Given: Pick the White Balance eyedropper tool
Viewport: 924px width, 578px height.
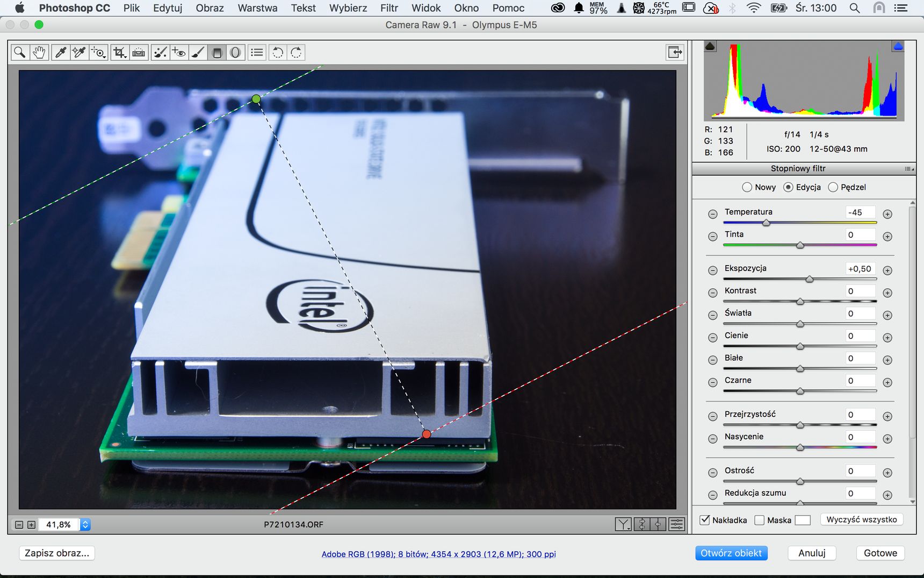Looking at the screenshot, I should pos(60,52).
